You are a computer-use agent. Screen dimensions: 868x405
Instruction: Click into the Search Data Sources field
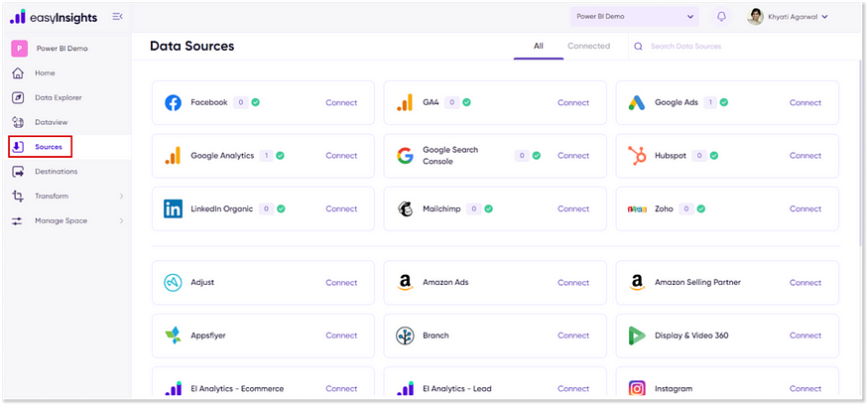point(739,47)
